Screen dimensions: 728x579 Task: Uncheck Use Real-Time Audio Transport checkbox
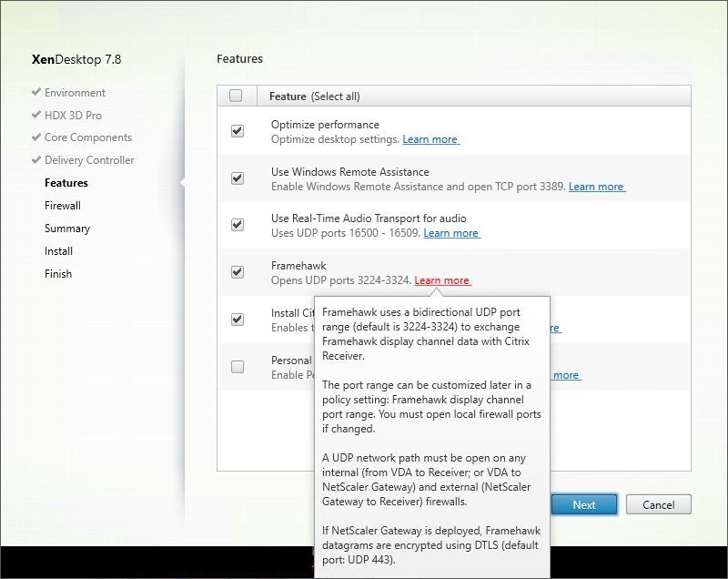coord(238,225)
